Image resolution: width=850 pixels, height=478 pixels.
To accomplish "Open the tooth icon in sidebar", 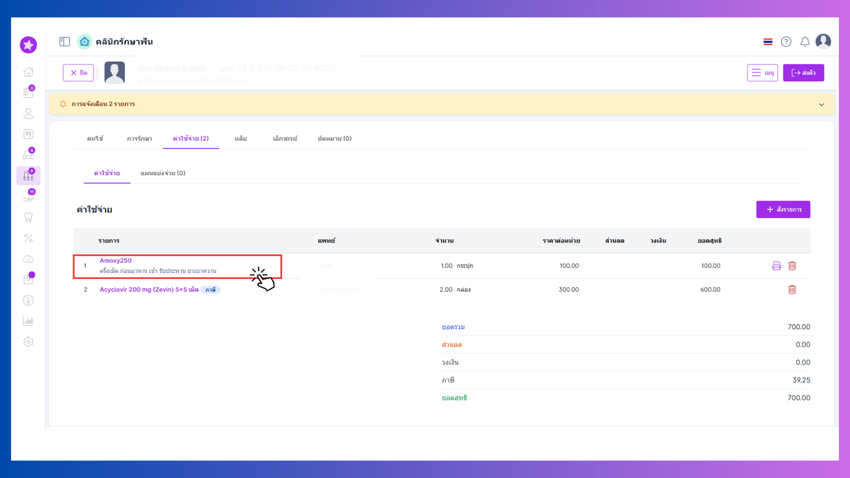I will (28, 217).
